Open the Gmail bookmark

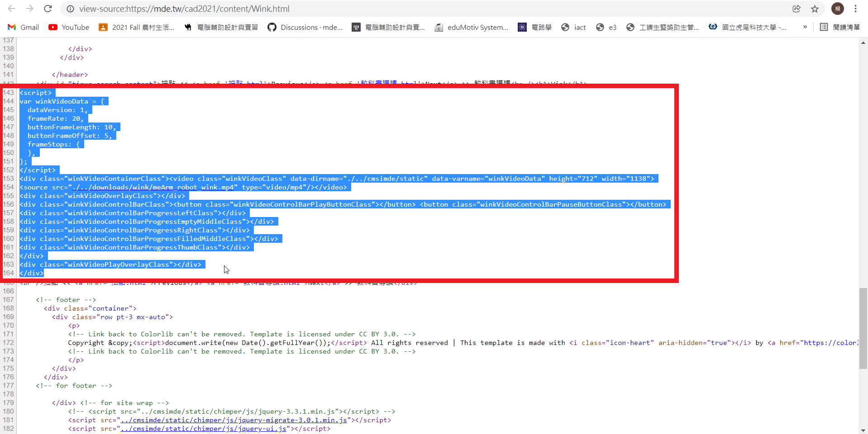coord(24,27)
